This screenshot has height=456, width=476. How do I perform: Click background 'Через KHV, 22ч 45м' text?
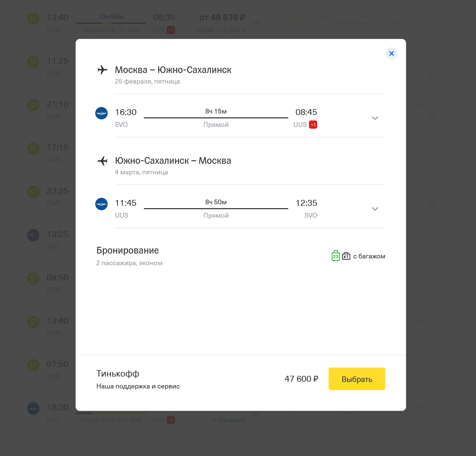(111, 420)
